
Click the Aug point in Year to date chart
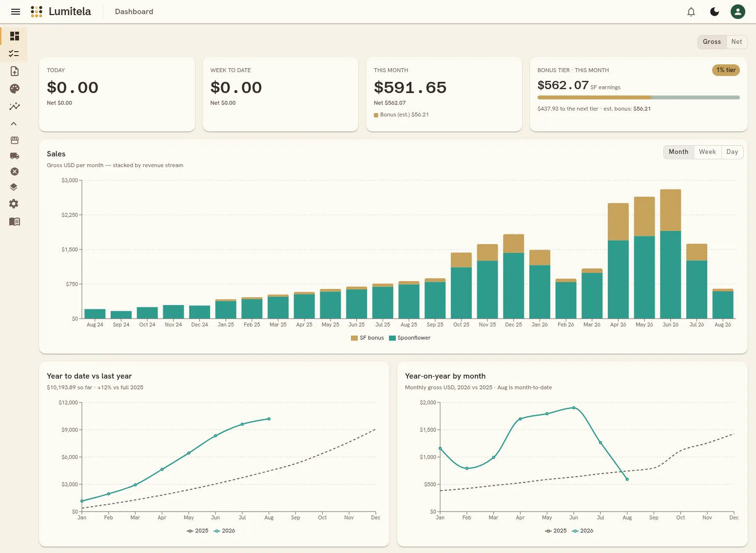269,419
